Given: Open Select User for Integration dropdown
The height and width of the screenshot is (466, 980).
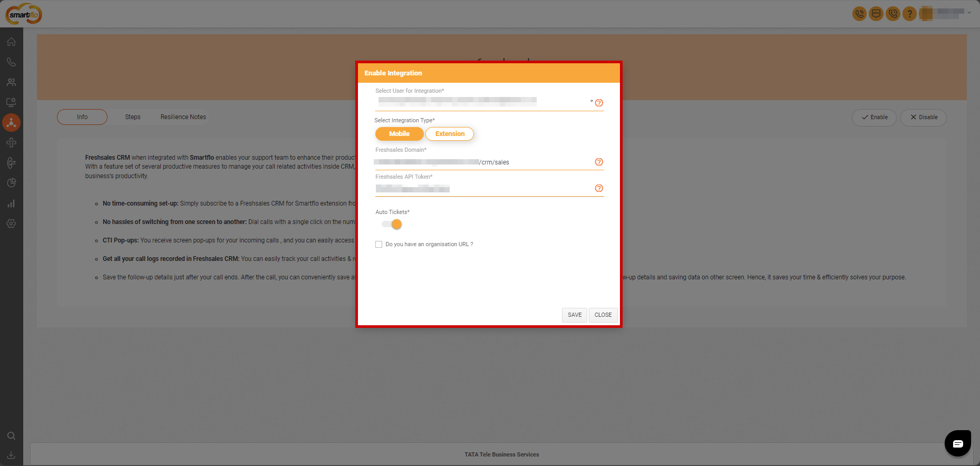Looking at the screenshot, I should tap(485, 102).
